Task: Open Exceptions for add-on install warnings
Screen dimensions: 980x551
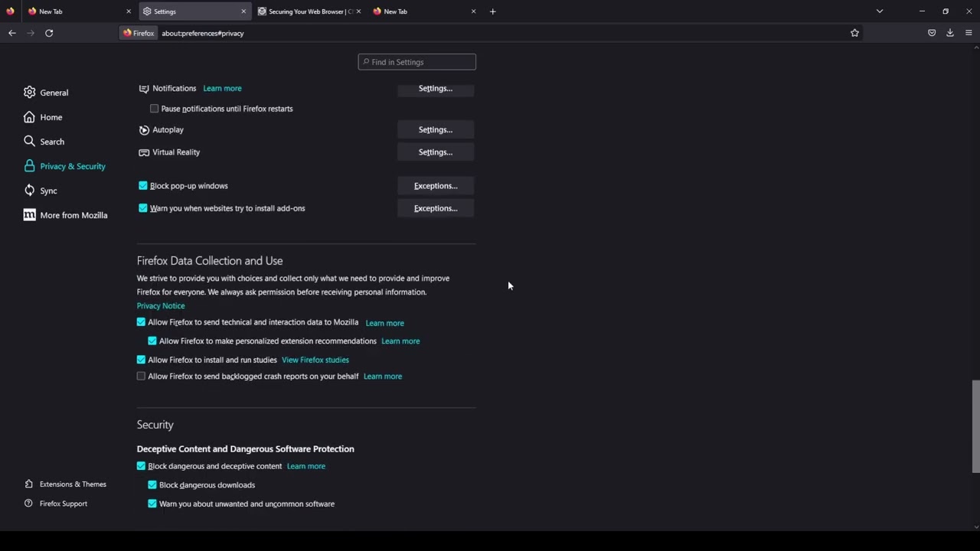Action: 435,208
